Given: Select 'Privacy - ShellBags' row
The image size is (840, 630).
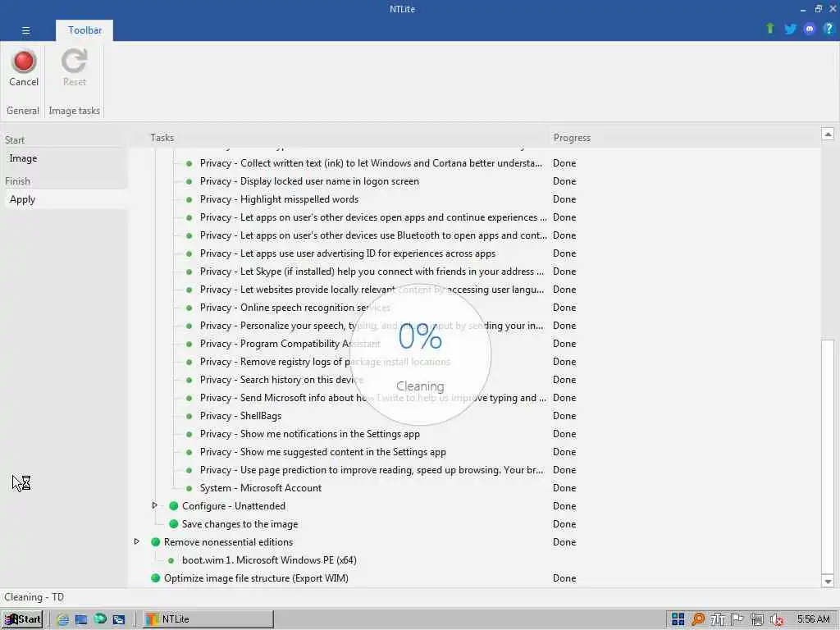Looking at the screenshot, I should (x=240, y=416).
